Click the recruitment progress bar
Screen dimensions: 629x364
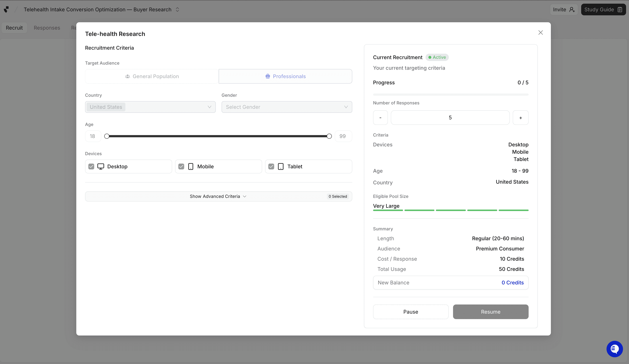click(x=450, y=95)
